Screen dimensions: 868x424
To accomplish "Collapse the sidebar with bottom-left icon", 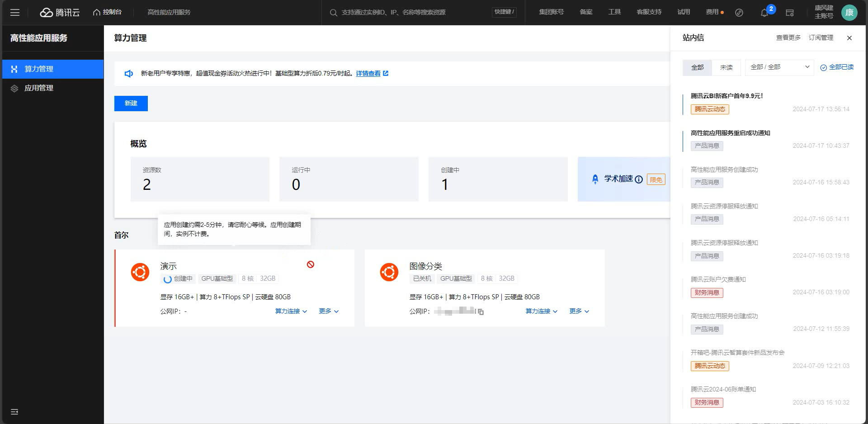I will click(14, 412).
